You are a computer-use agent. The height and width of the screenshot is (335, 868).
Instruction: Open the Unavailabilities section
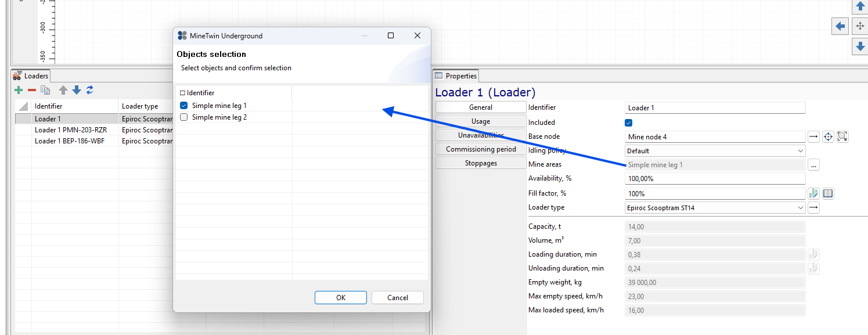481,135
